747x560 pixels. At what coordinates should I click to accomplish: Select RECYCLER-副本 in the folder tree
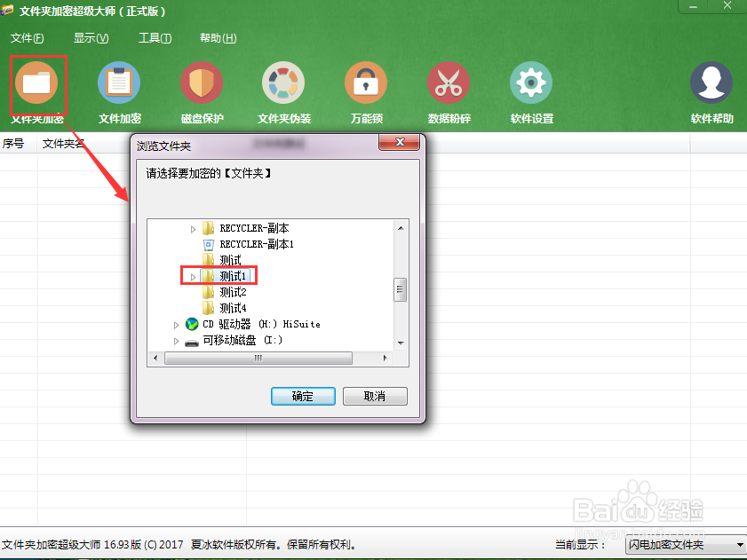(x=254, y=228)
